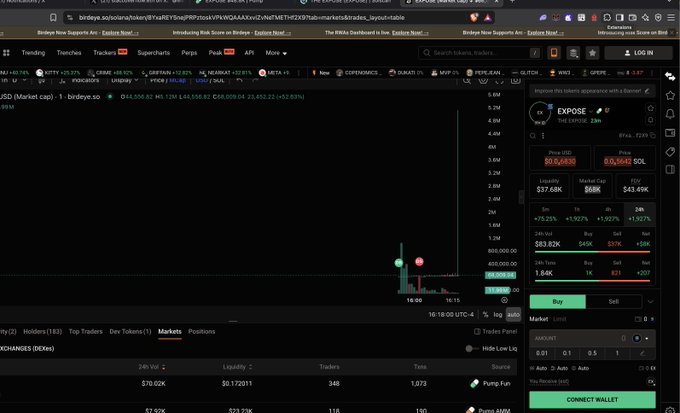
Task: Select the 0.5 preset amount
Action: pyautogui.click(x=592, y=353)
